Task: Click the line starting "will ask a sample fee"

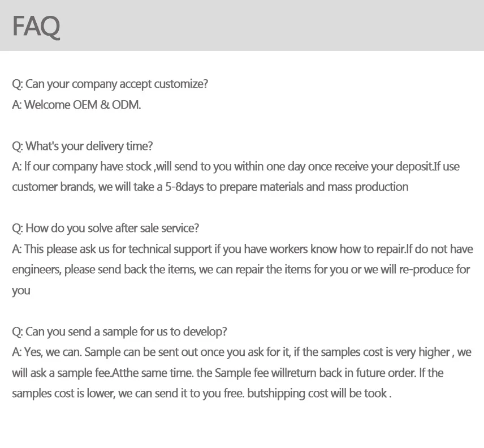Action: click(227, 373)
